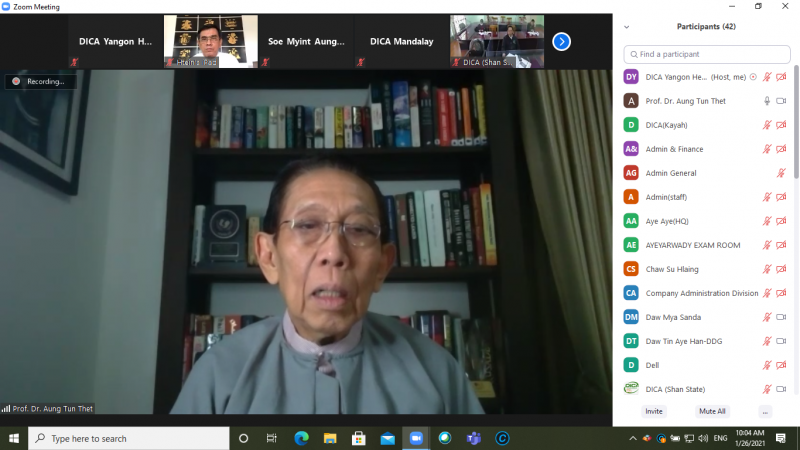This screenshot has width=800, height=450.
Task: Collapse the Participants panel chevron
Action: [x=627, y=27]
